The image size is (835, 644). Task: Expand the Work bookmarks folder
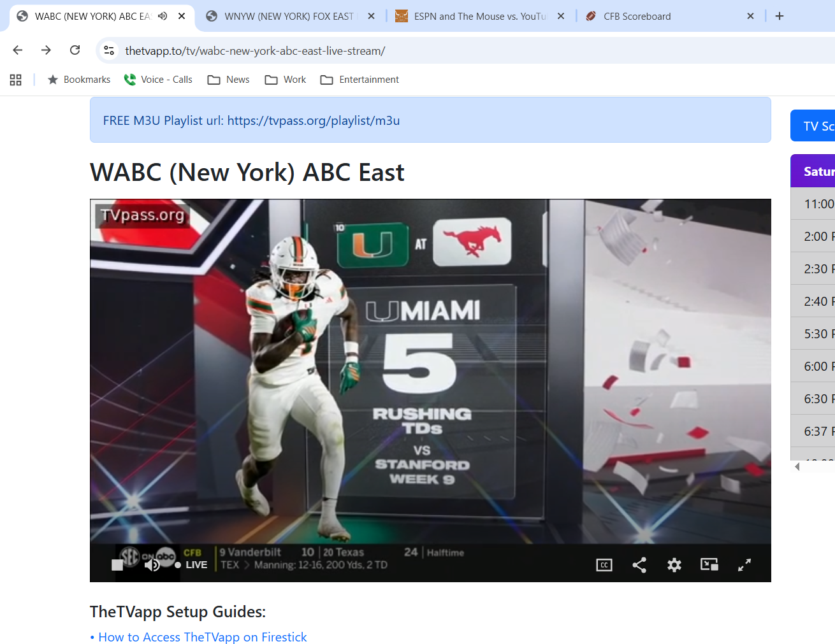click(286, 80)
